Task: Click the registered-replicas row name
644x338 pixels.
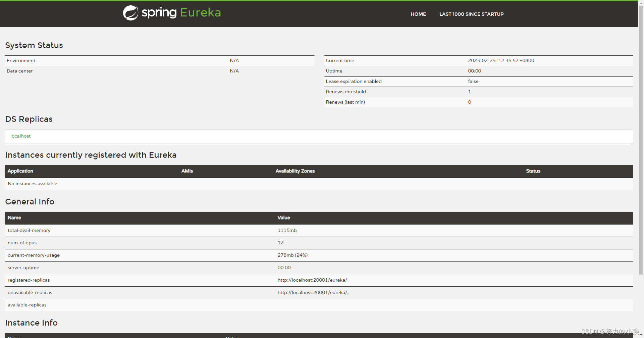Action: tap(29, 280)
